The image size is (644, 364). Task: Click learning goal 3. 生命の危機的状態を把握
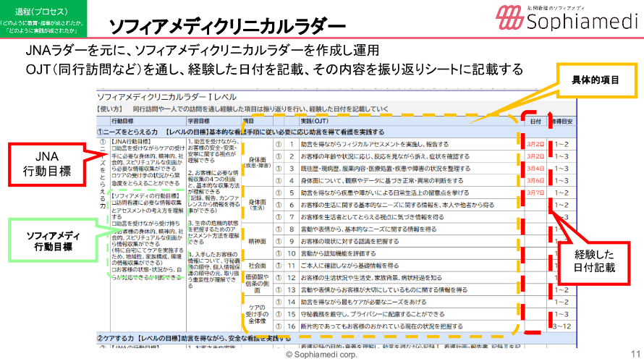(213, 232)
